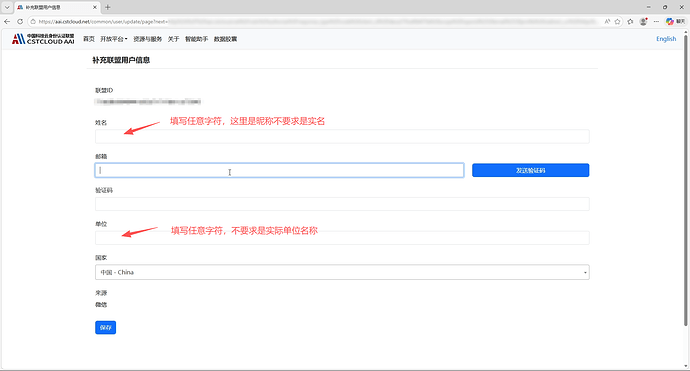Screen dimensions: 690x371
Task: Click the 来源 label text
Action: 101,293
